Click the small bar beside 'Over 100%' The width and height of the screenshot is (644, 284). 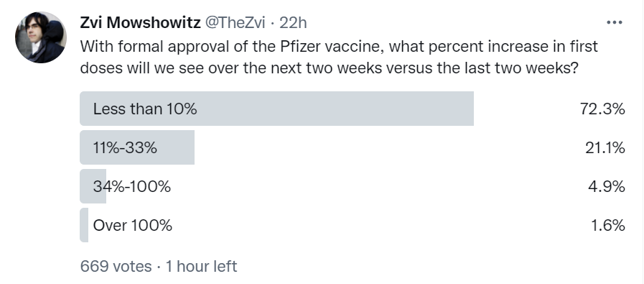point(84,225)
